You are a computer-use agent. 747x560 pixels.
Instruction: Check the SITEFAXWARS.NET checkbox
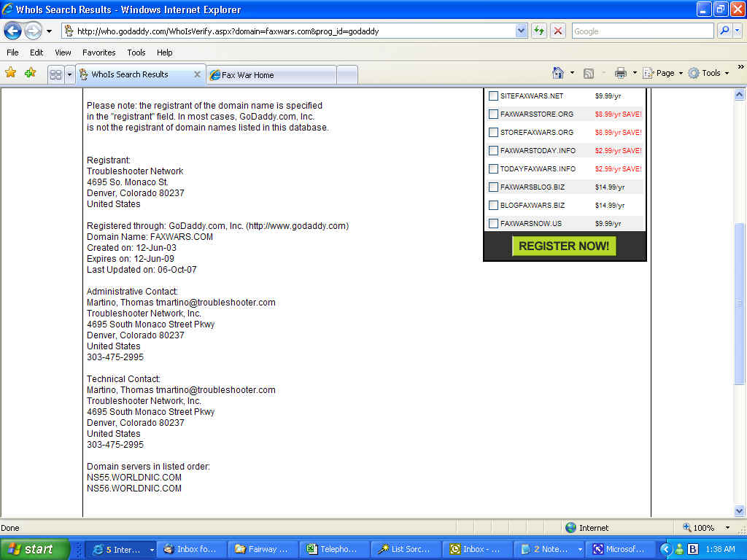tap(494, 96)
